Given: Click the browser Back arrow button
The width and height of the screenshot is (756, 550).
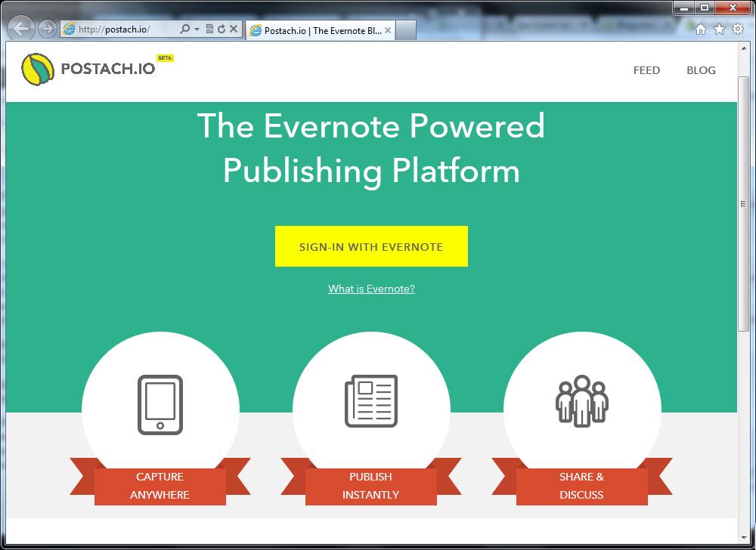Looking at the screenshot, I should coord(21,29).
